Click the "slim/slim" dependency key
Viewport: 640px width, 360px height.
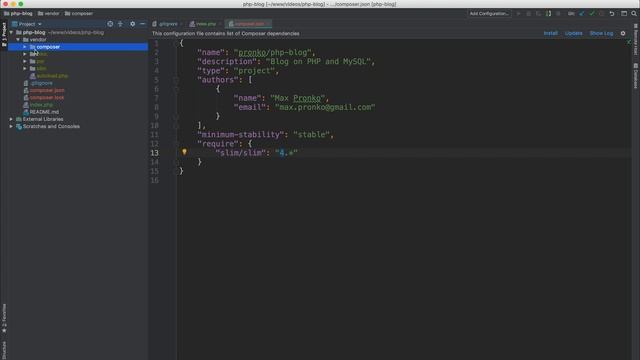240,153
